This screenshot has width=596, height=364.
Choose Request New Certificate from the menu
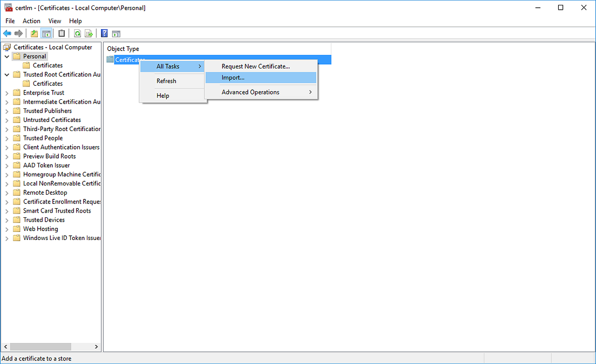pyautogui.click(x=254, y=65)
